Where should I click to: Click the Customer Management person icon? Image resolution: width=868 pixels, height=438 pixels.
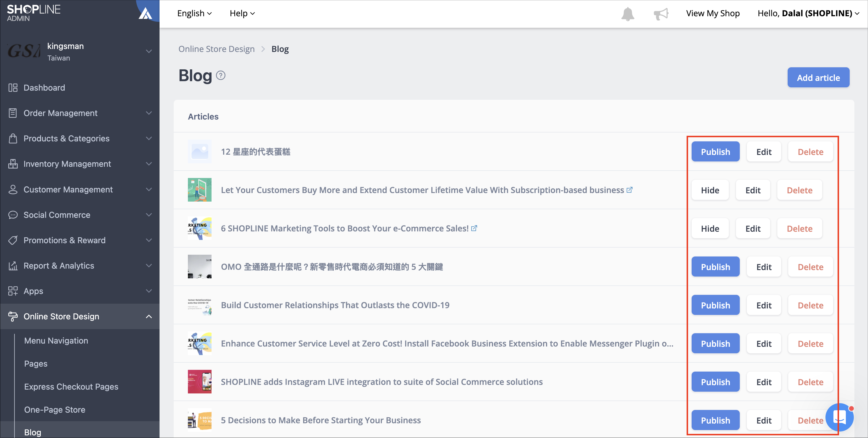click(13, 189)
